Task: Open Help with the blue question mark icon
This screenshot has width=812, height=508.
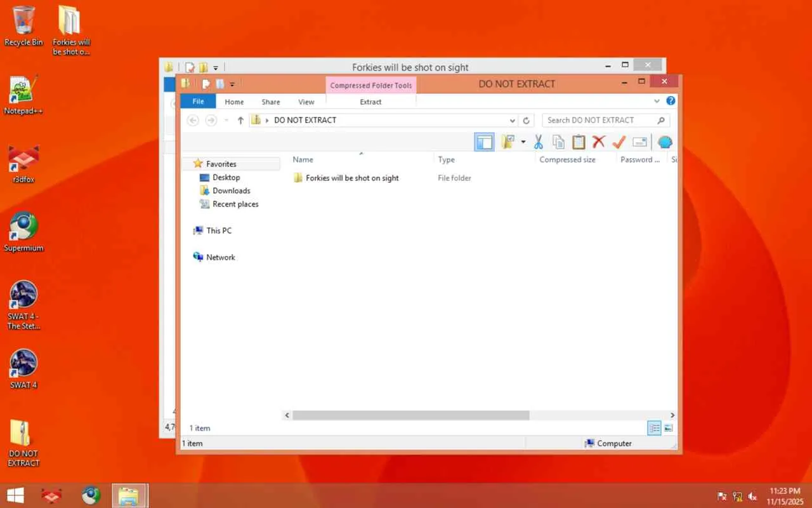Action: 671,101
